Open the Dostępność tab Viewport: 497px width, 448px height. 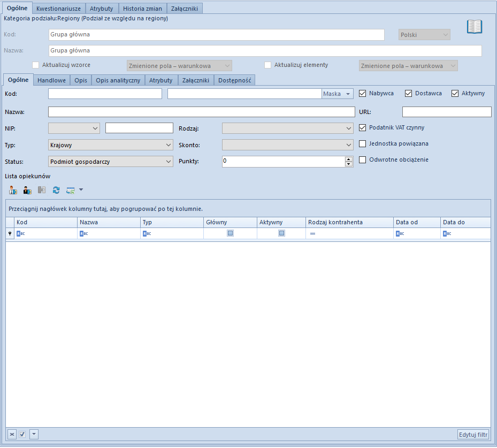(234, 80)
